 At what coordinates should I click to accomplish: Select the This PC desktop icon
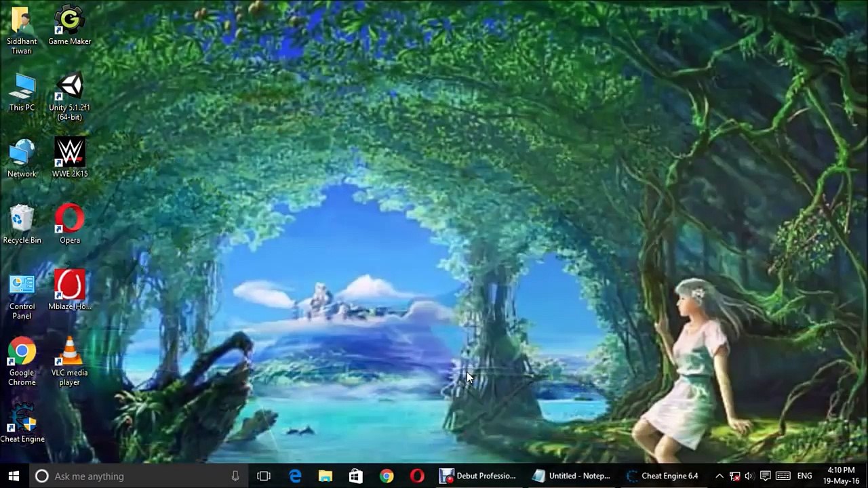click(22, 93)
